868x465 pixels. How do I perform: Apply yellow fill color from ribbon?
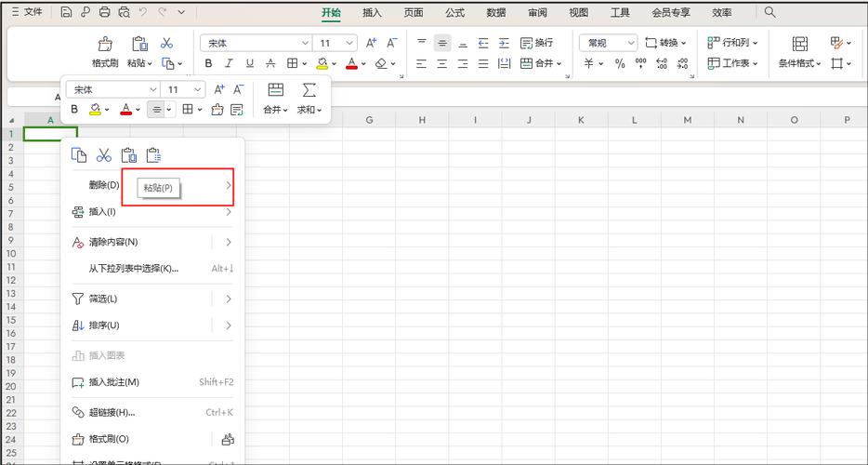point(322,64)
